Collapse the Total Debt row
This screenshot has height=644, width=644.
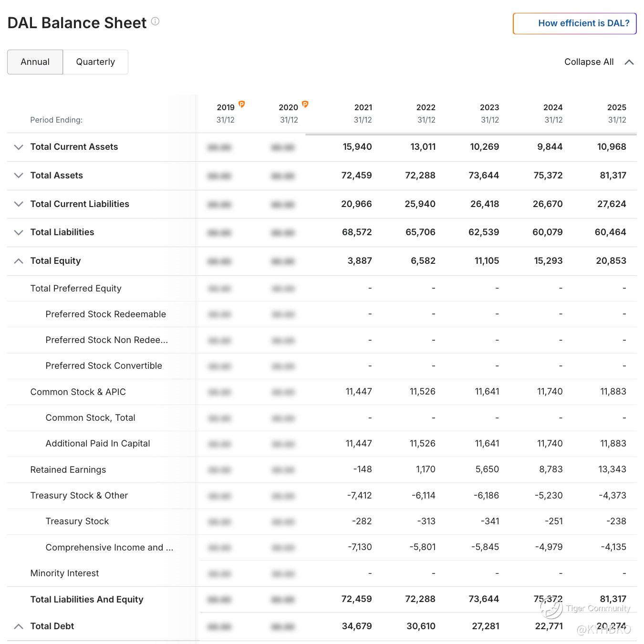point(19,626)
